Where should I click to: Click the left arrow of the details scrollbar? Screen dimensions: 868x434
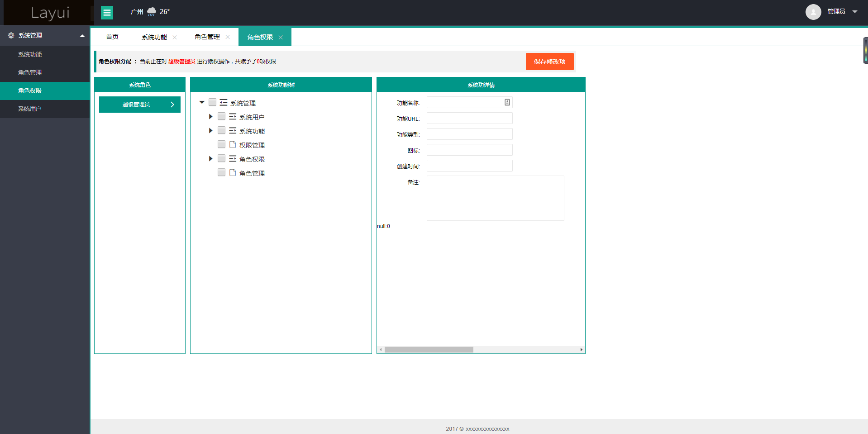coord(381,350)
